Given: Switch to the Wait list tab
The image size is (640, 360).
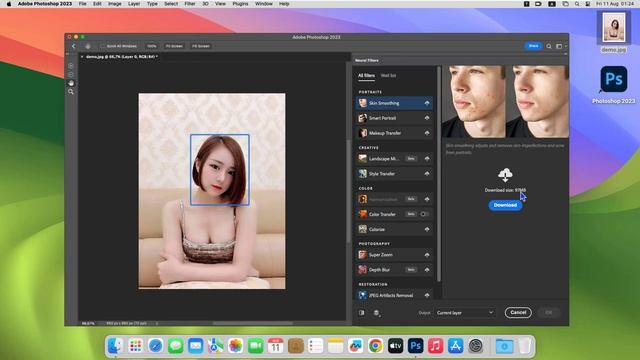Looking at the screenshot, I should 388,76.
